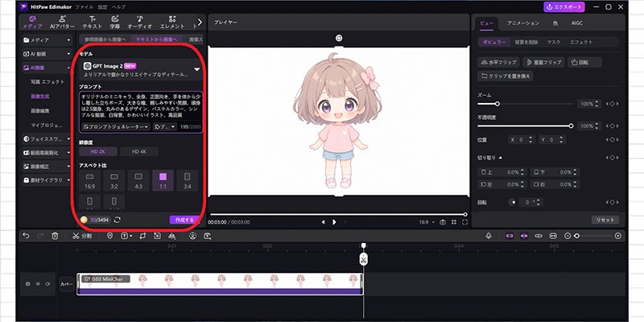The height and width of the screenshot is (322, 644).
Task: Click the playhead scissors split marker
Action: [x=364, y=259]
